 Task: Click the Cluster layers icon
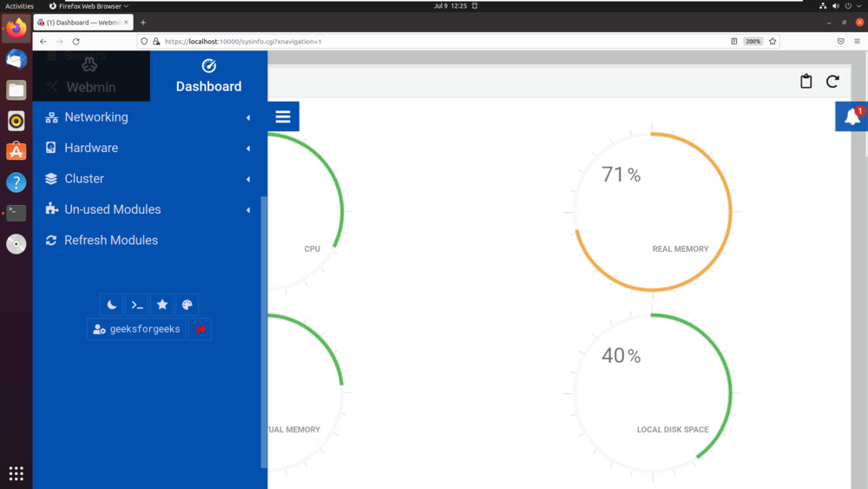(x=51, y=178)
